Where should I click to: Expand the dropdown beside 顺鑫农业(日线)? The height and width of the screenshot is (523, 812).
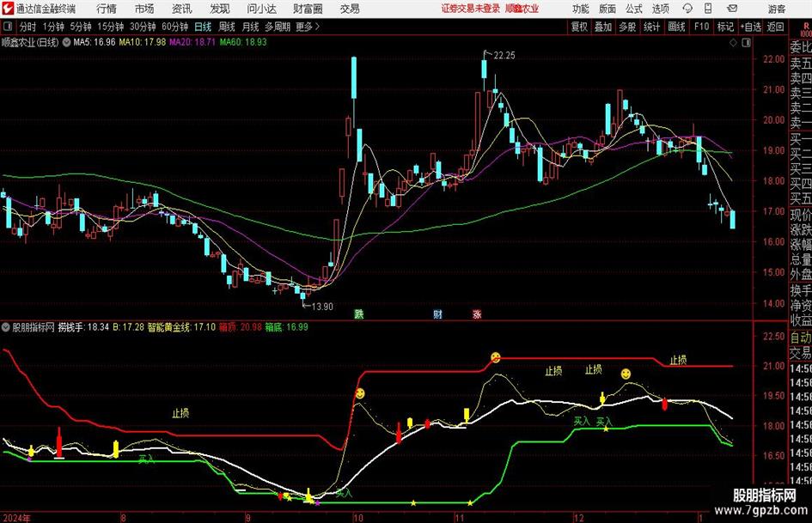[x=66, y=42]
